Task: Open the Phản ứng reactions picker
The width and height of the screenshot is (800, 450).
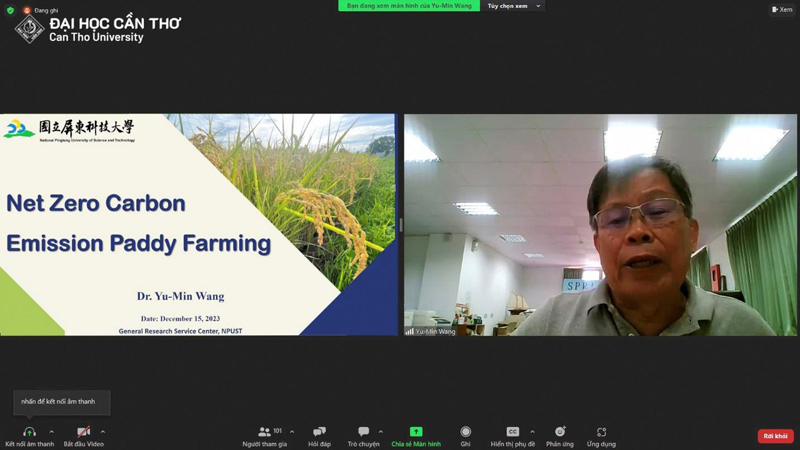Action: coord(560,432)
